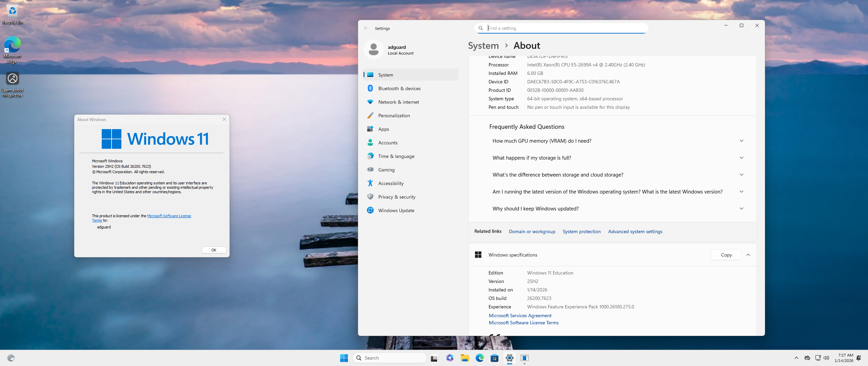Open Microsoft Store from taskbar
This screenshot has width=868, height=366.
[494, 358]
